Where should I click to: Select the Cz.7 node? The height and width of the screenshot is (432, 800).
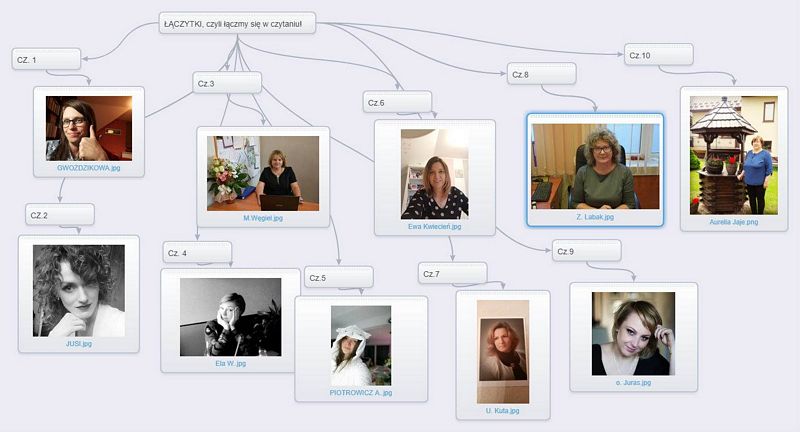pyautogui.click(x=453, y=273)
